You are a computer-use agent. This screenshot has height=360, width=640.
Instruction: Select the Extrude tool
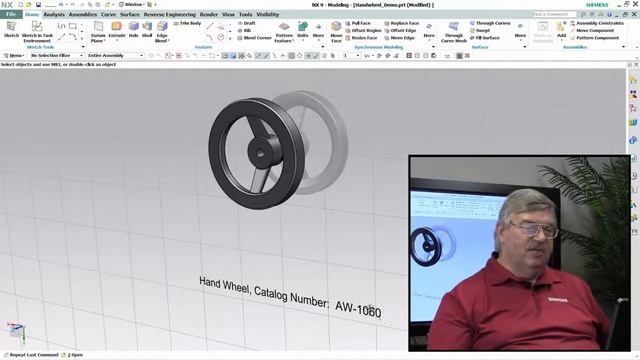click(x=117, y=29)
